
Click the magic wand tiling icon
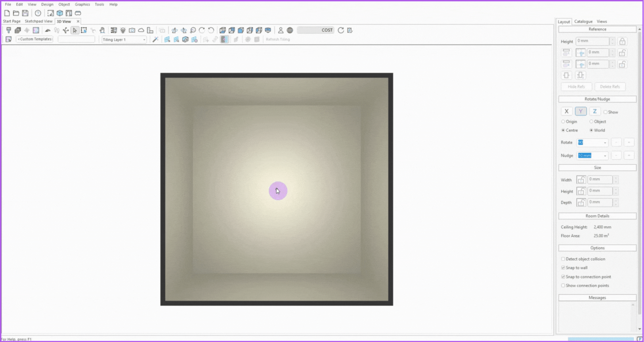coord(156,39)
